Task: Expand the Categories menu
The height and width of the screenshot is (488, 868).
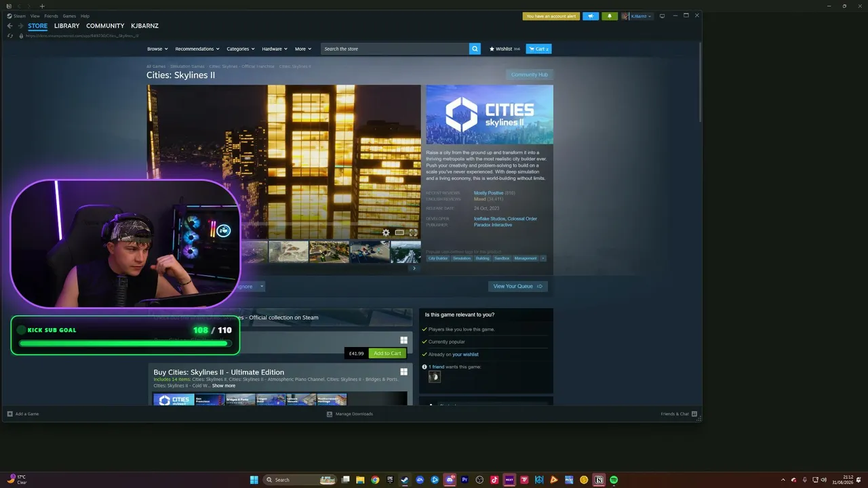Action: 241,49
